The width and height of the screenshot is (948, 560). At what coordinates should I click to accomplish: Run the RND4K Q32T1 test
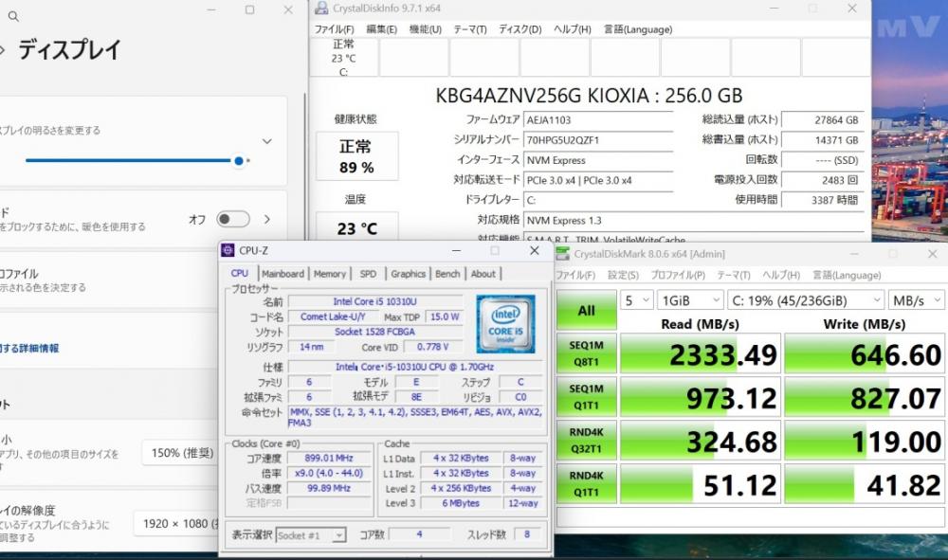pos(587,441)
